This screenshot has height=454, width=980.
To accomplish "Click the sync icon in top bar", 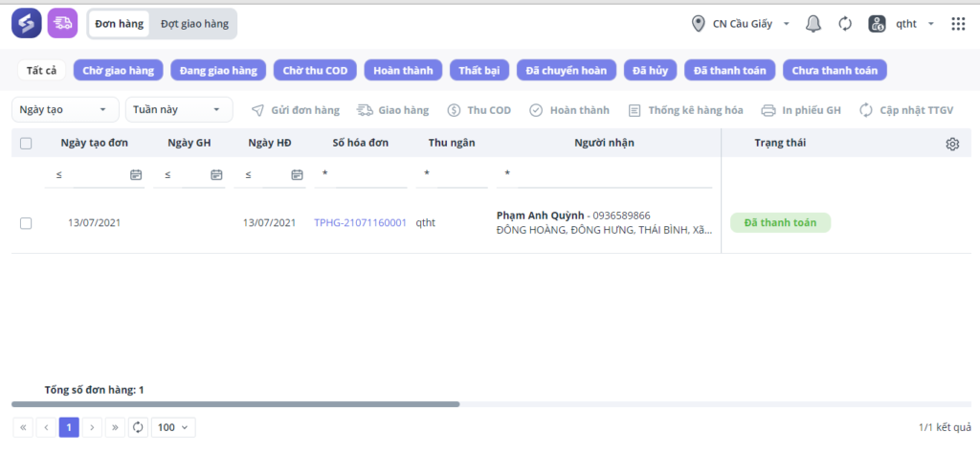I will [x=845, y=24].
